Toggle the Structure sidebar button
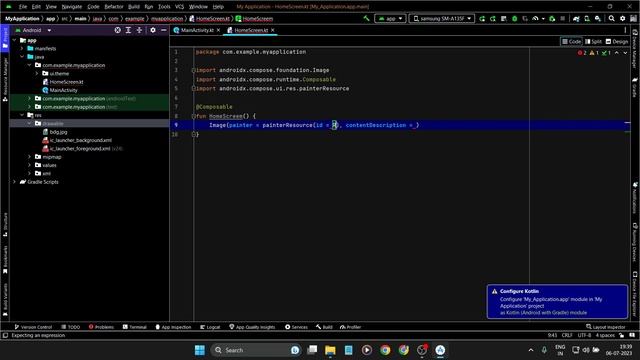The width and height of the screenshot is (640, 360). [x=5, y=225]
